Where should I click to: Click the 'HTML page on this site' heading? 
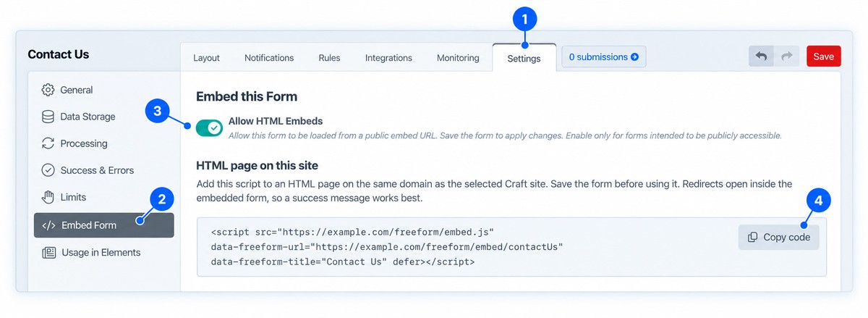click(258, 166)
